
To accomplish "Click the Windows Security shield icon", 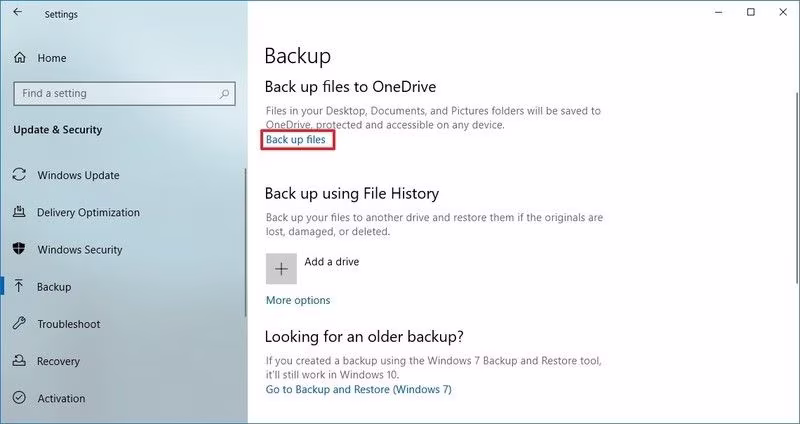I will pyautogui.click(x=19, y=250).
